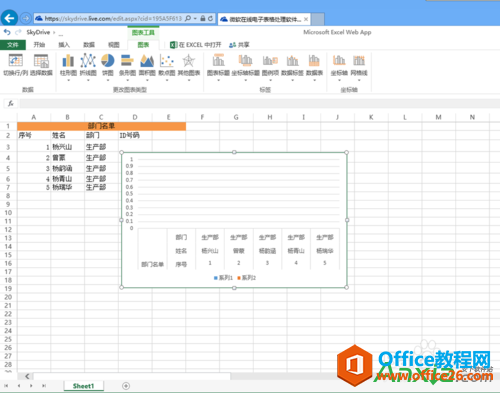
Task: Expand the Axes (坐标轴) dropdown
Action: tap(339, 80)
